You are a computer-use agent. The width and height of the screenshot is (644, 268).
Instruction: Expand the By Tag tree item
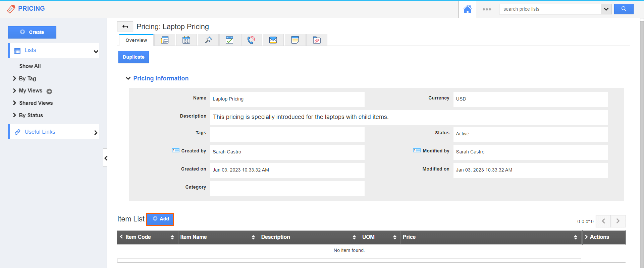[14, 78]
